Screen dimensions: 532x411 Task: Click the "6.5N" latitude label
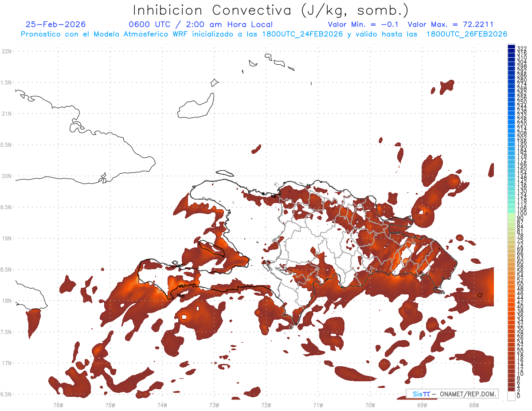(7, 394)
